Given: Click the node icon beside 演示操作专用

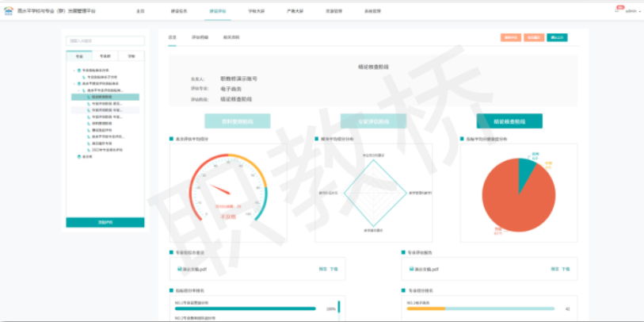Looking at the screenshot, I should click(89, 144).
